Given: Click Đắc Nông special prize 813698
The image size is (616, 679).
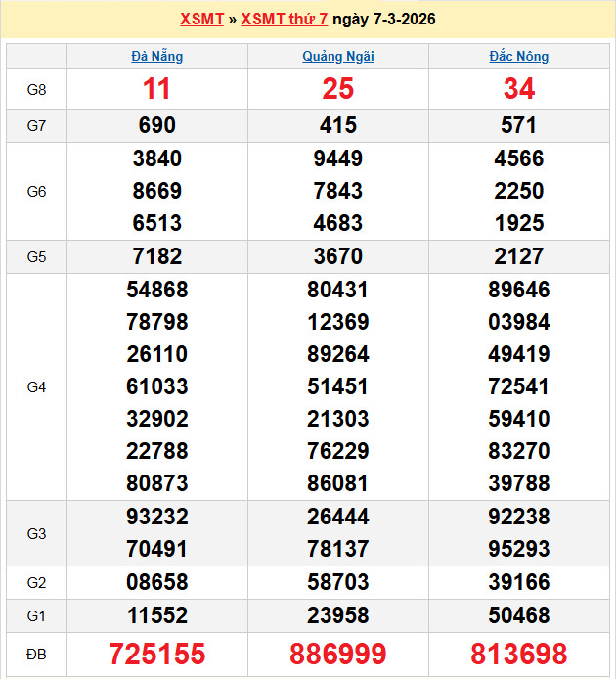Looking at the screenshot, I should tap(519, 655).
